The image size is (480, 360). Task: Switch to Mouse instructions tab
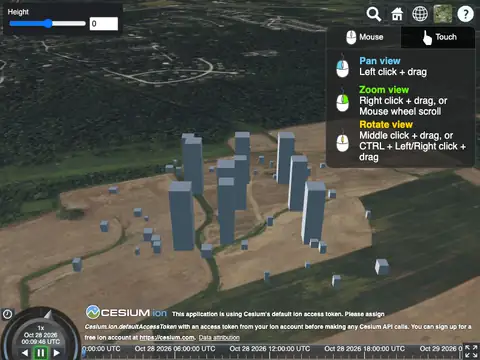(x=364, y=37)
